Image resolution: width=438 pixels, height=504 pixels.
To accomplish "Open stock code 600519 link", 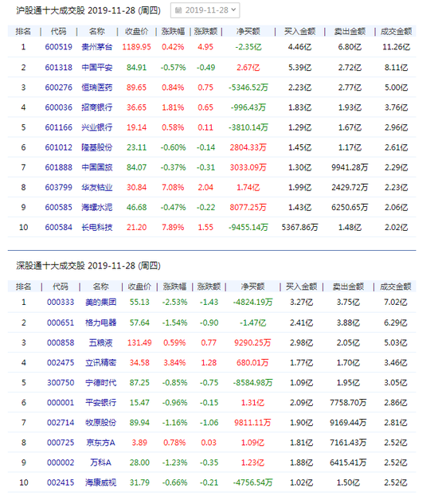I will (58, 47).
